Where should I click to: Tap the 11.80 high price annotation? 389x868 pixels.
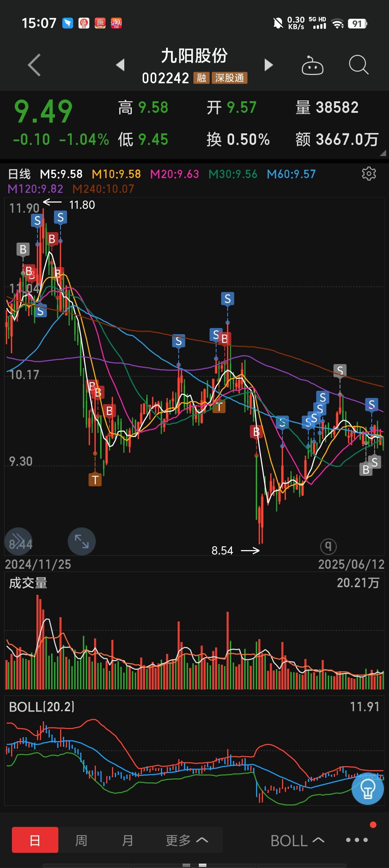(x=82, y=205)
